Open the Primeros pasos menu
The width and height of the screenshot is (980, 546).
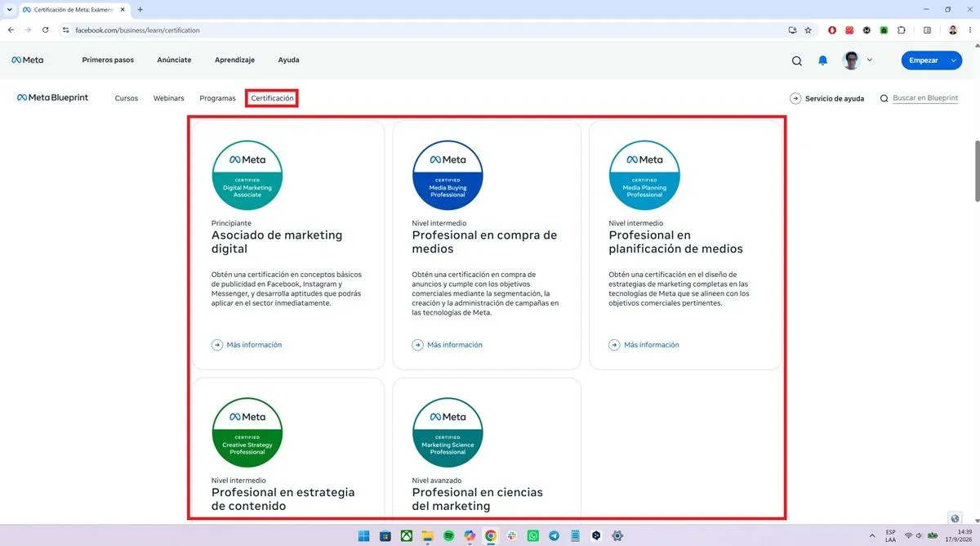pos(108,60)
